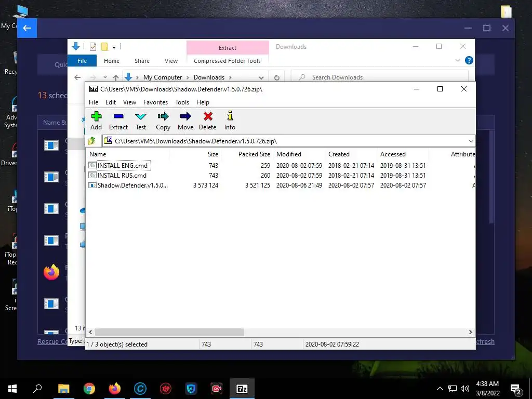Image resolution: width=532 pixels, height=399 pixels.
Task: Click the left arrow of horizontal scrollbar
Action: click(x=90, y=332)
